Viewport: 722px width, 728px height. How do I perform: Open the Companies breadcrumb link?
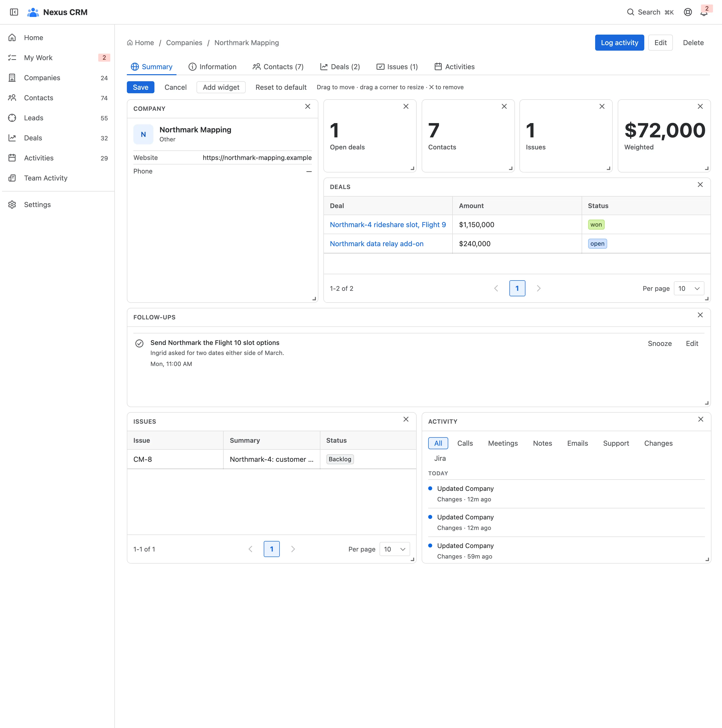pos(184,43)
